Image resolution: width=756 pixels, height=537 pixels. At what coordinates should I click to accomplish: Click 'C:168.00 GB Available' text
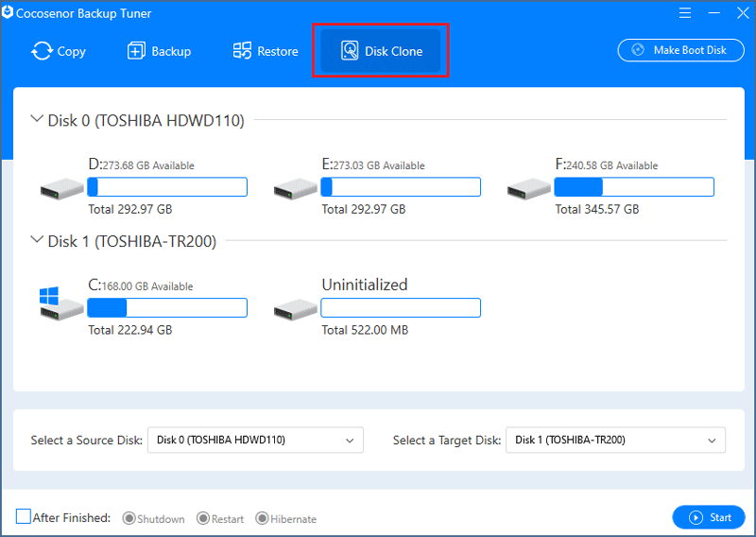tap(140, 286)
